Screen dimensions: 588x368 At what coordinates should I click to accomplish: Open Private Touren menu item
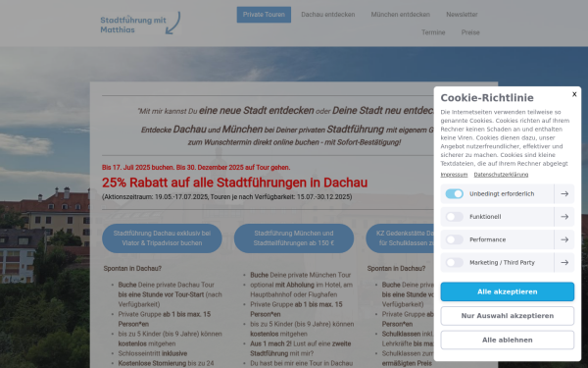pos(264,15)
